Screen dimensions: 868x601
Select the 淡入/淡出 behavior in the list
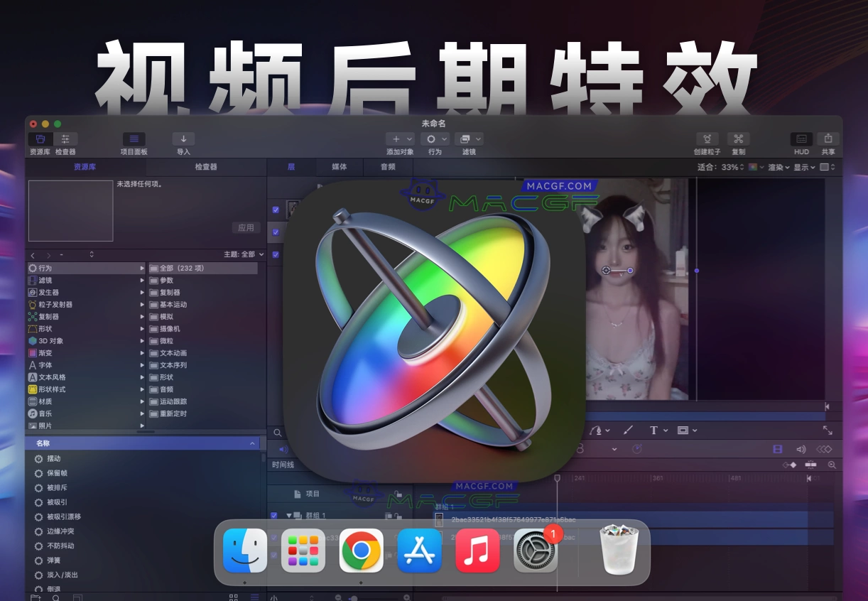click(x=142, y=575)
